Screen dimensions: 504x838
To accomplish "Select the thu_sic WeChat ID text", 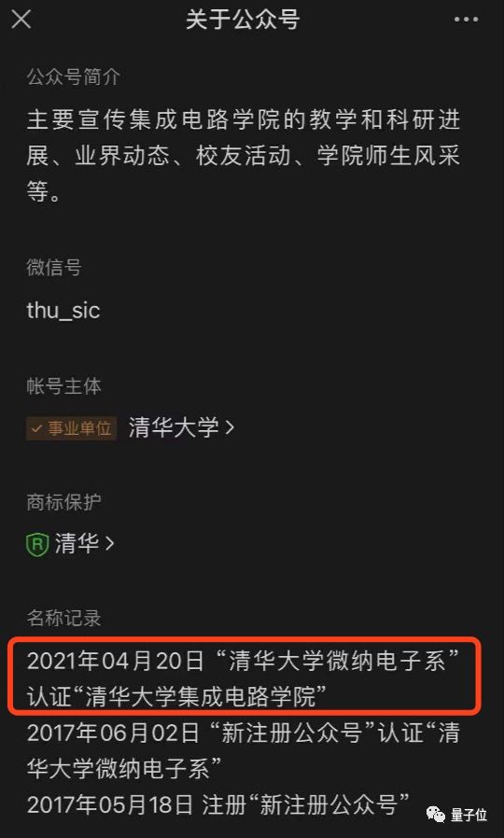I will [x=63, y=311].
